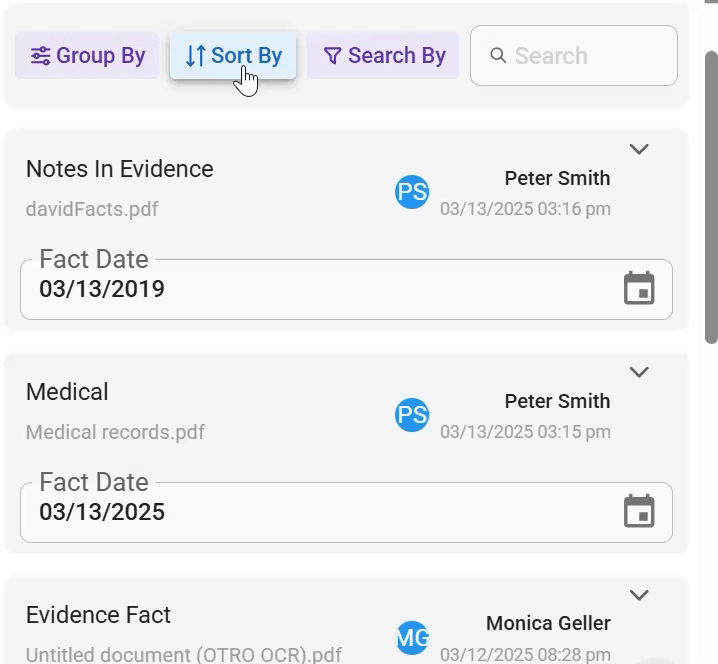Expand the Notes In Evidence card chevron
Viewport: 718px width, 664px height.
[x=639, y=149]
